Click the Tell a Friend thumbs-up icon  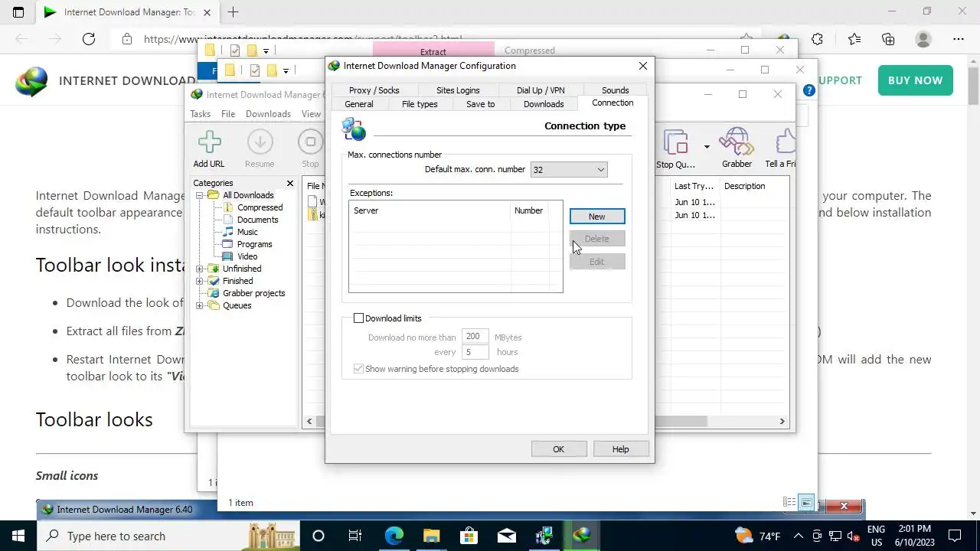(786, 142)
